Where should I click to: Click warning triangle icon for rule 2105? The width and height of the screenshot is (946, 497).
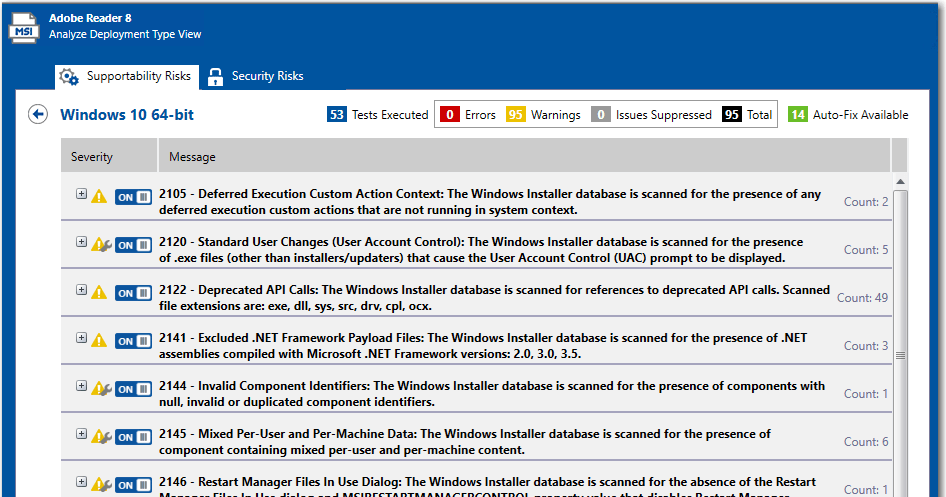point(99,197)
